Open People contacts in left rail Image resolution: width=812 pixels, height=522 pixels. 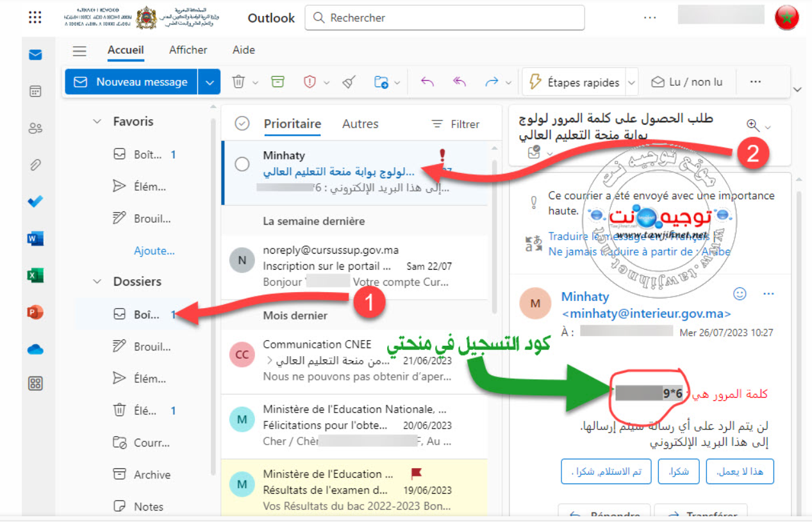[x=35, y=129]
